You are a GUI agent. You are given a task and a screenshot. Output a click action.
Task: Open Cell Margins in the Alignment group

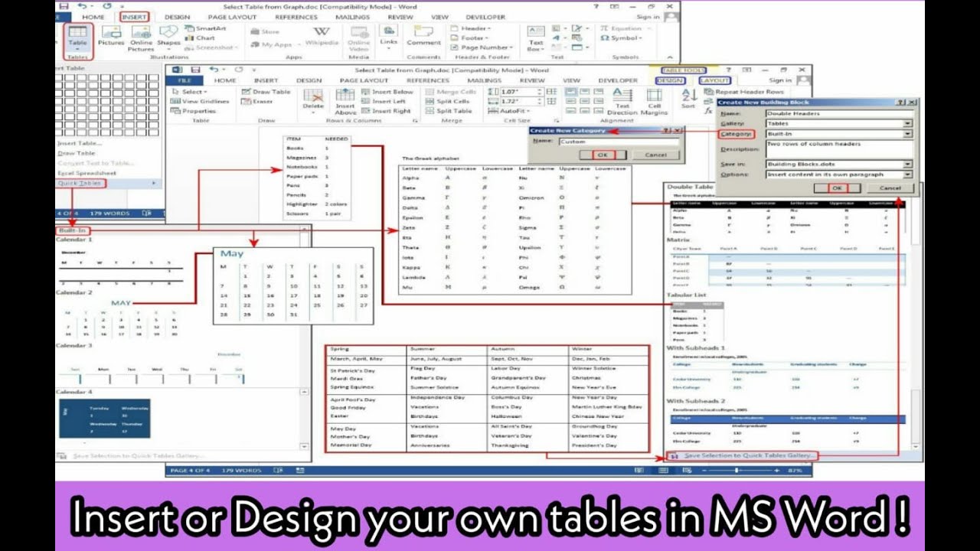point(655,103)
